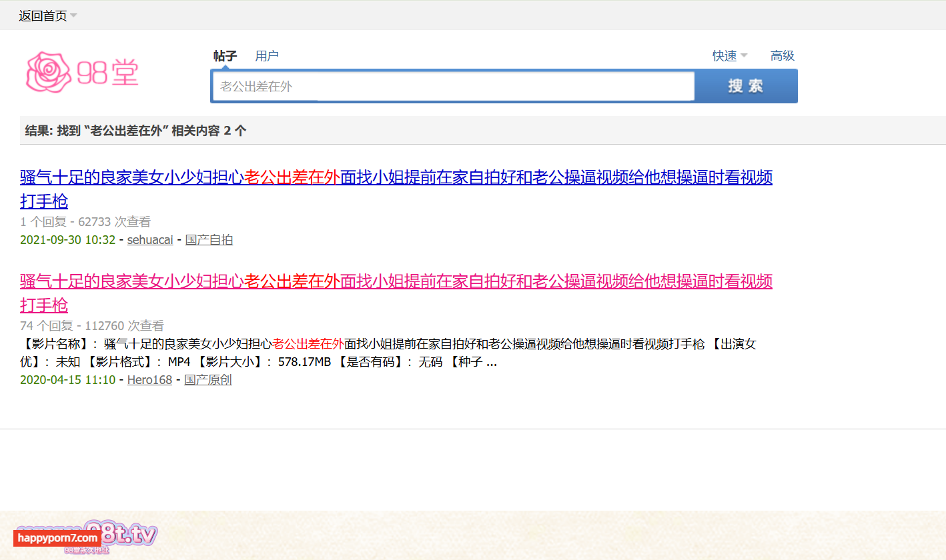Switch to the 帖子 search tab

(x=225, y=56)
